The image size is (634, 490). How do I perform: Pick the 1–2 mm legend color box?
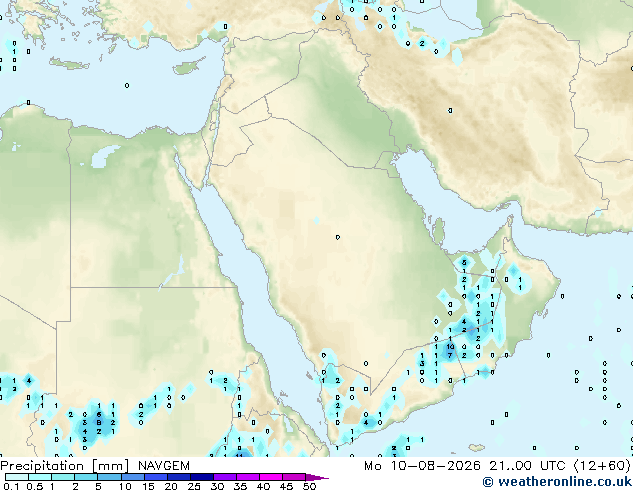[x=63, y=477]
